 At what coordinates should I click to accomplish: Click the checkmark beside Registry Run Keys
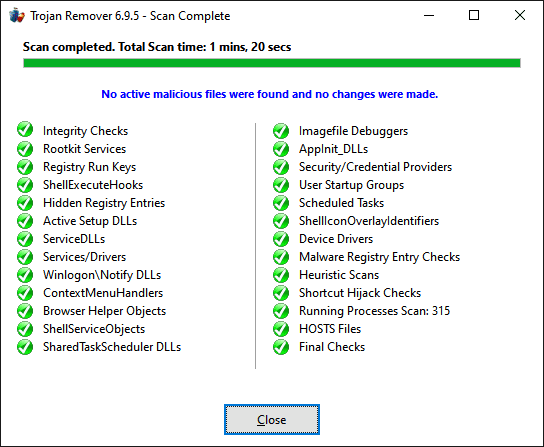pyautogui.click(x=25, y=167)
